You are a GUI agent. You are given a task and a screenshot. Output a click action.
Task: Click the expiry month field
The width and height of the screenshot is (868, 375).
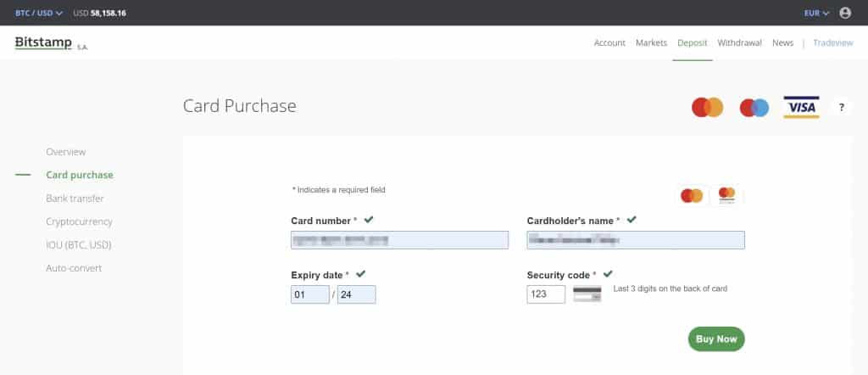coord(309,294)
